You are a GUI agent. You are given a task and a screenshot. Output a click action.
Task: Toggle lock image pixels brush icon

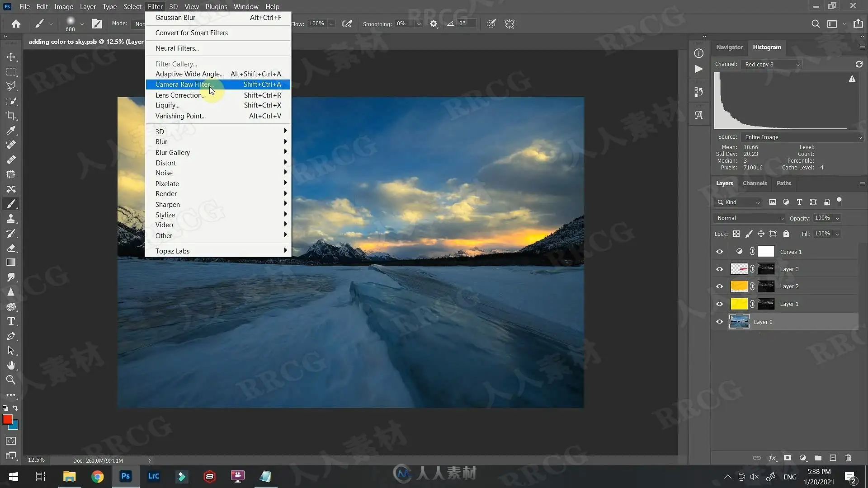(749, 234)
